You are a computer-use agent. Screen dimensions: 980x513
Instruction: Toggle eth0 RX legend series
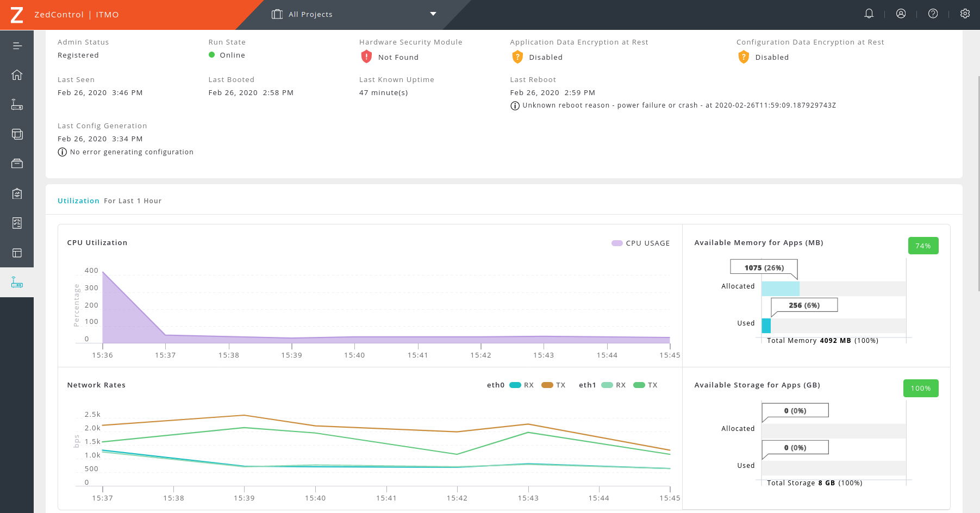coord(521,385)
